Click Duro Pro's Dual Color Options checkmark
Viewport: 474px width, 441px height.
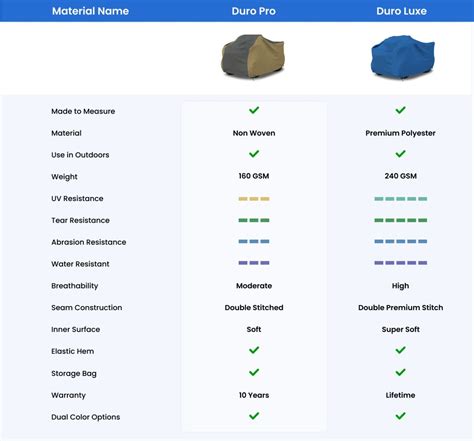pyautogui.click(x=254, y=416)
